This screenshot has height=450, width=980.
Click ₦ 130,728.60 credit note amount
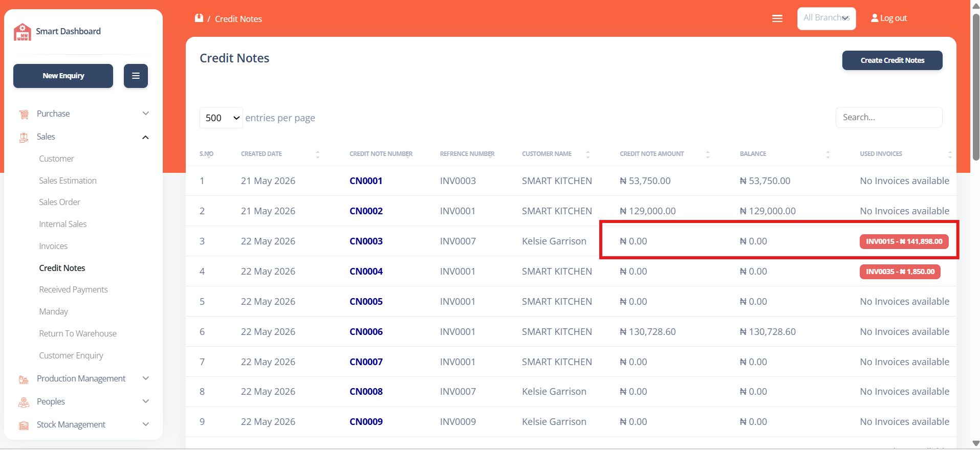(x=647, y=331)
